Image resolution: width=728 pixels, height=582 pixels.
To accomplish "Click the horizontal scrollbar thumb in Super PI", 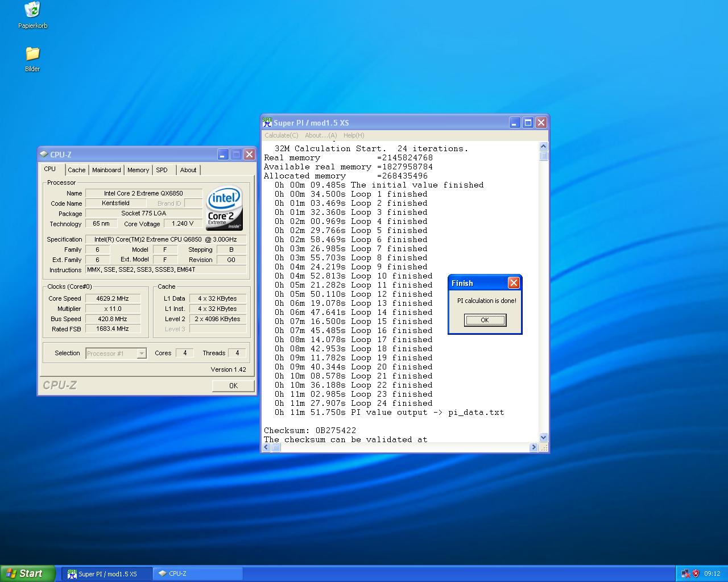I will [276, 447].
